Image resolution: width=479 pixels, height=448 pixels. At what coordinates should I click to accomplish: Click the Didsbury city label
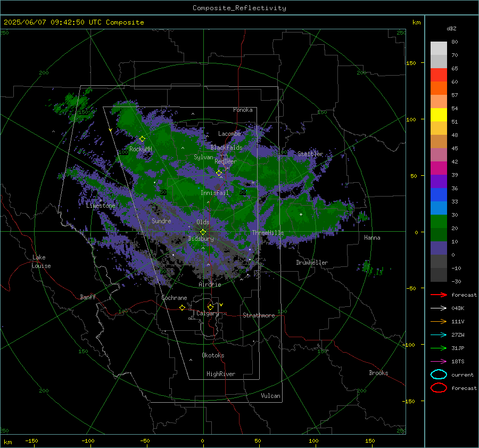point(201,239)
